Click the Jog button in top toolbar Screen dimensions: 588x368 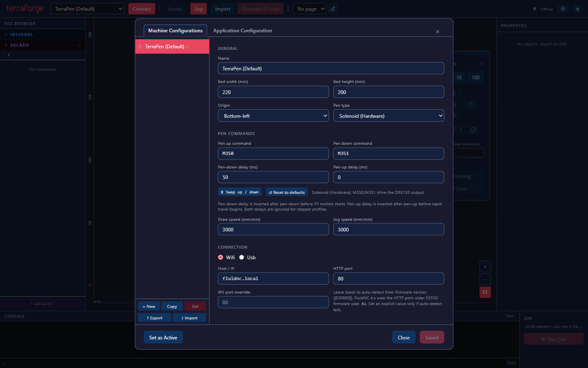point(198,9)
